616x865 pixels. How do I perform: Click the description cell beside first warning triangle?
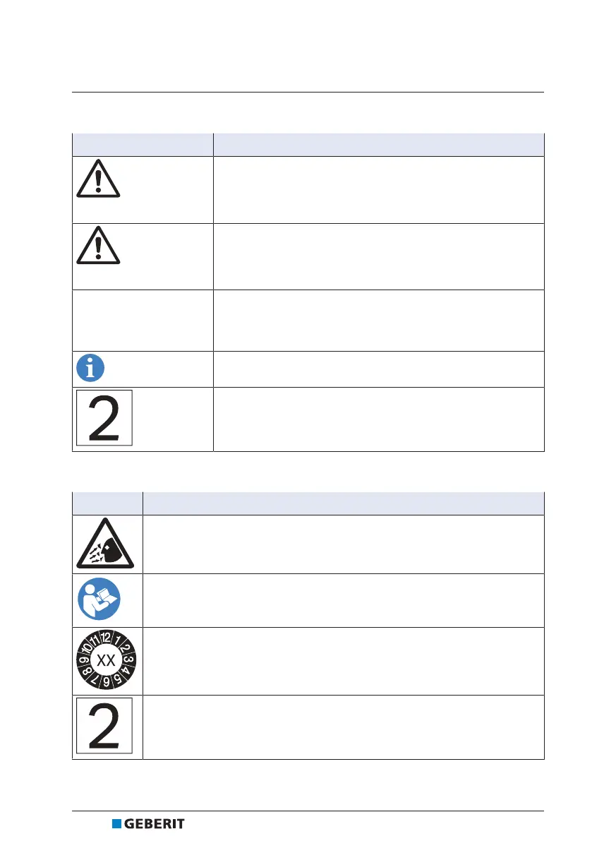click(x=378, y=189)
